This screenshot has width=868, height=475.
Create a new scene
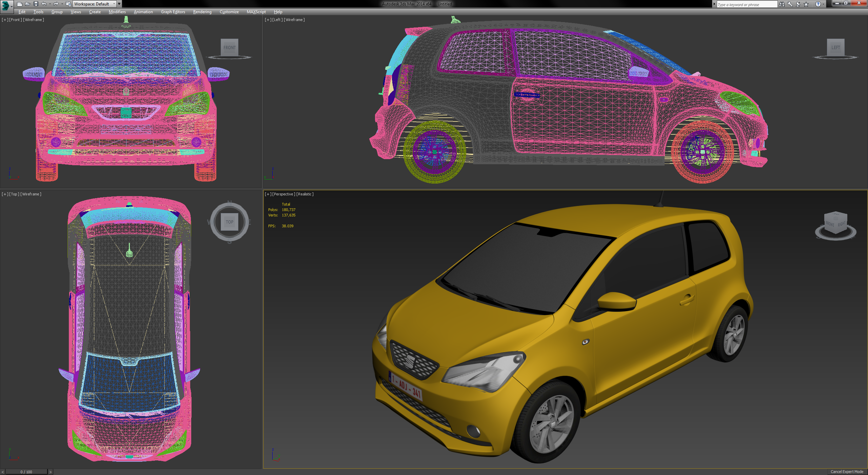click(20, 4)
